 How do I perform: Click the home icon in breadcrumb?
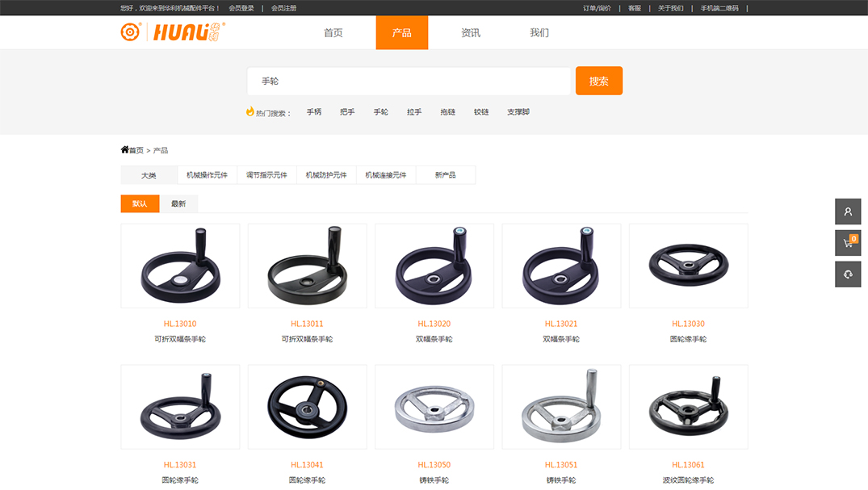point(125,149)
